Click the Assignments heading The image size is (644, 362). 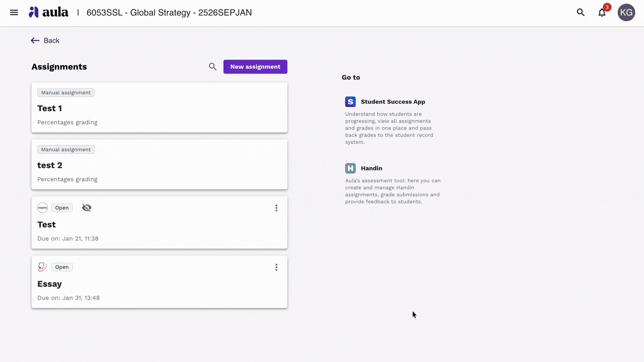click(59, 67)
